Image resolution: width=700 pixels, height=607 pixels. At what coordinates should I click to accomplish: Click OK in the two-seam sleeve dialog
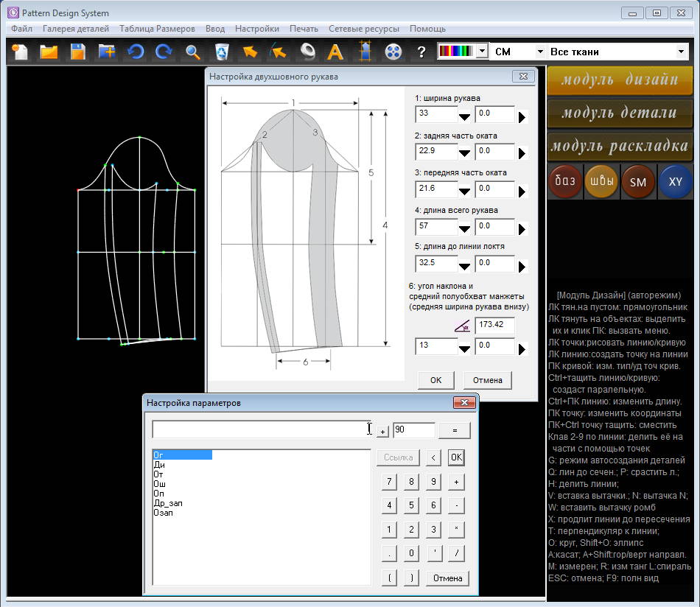tap(435, 380)
